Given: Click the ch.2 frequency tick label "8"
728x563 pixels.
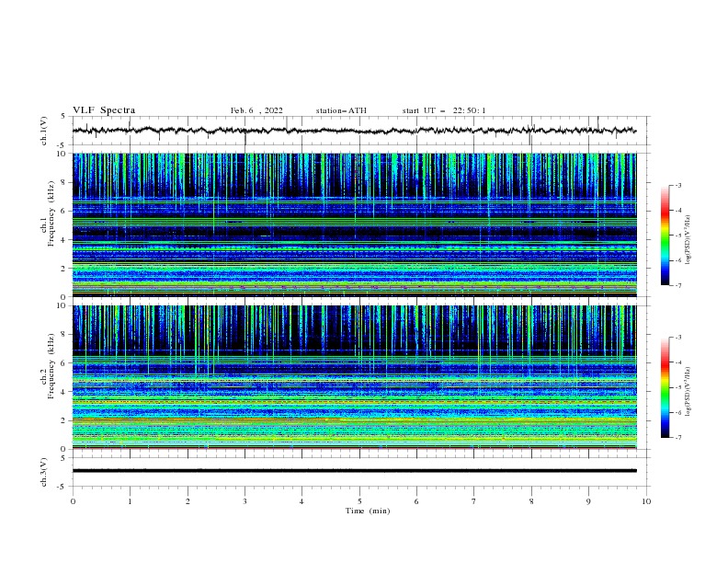Looking at the screenshot, I should 63,335.
